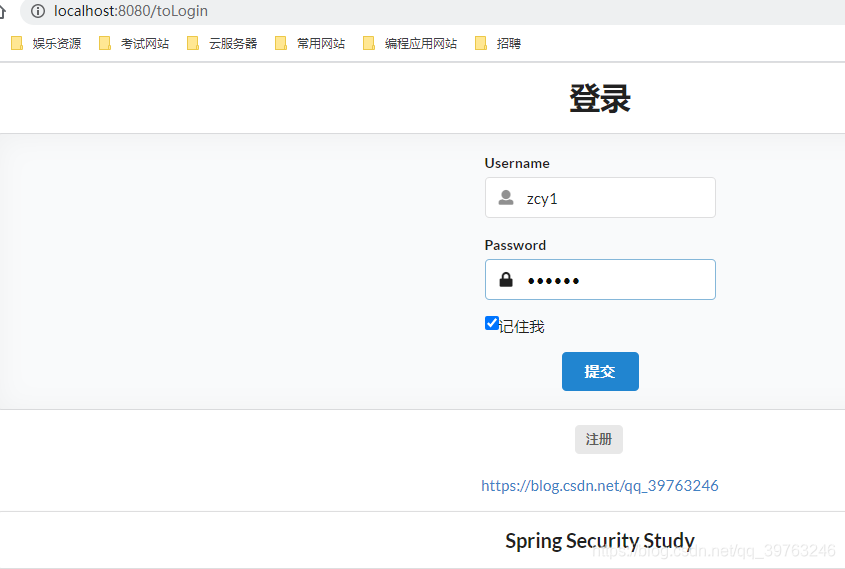845x569 pixels.
Task: Open the 考试网站 bookmark folder
Action: 134,43
